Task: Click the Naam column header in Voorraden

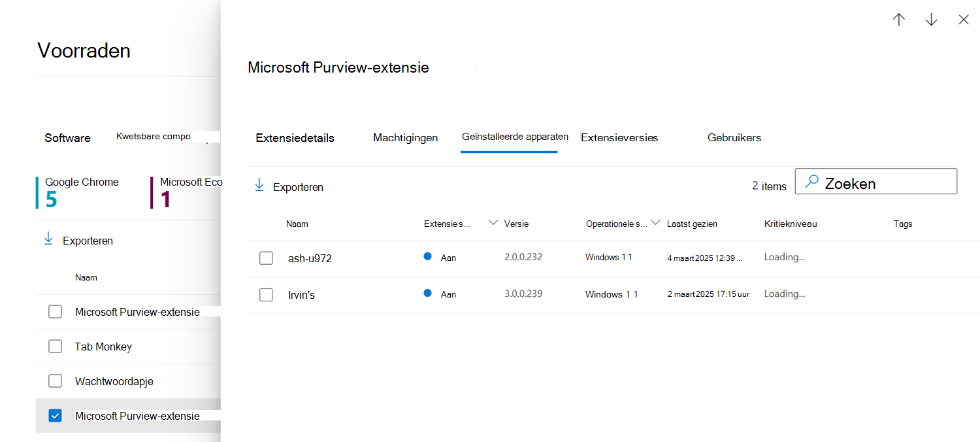Action: click(x=86, y=277)
